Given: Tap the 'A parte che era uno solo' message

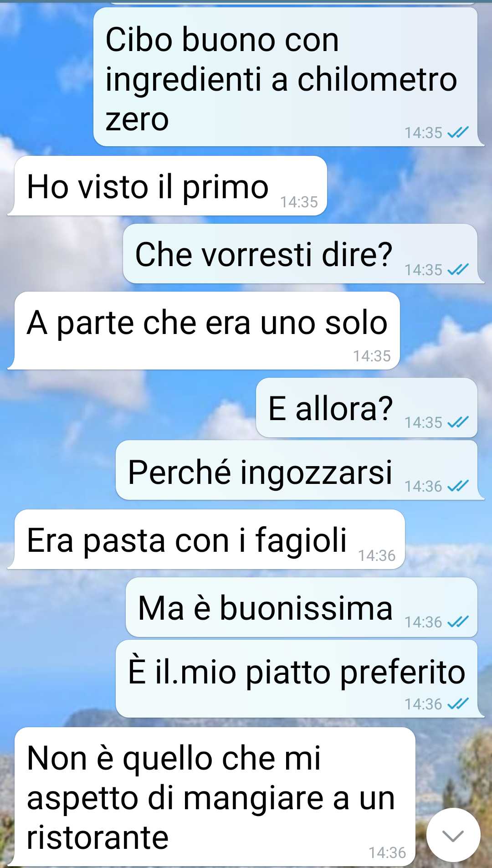Looking at the screenshot, I should click(204, 330).
